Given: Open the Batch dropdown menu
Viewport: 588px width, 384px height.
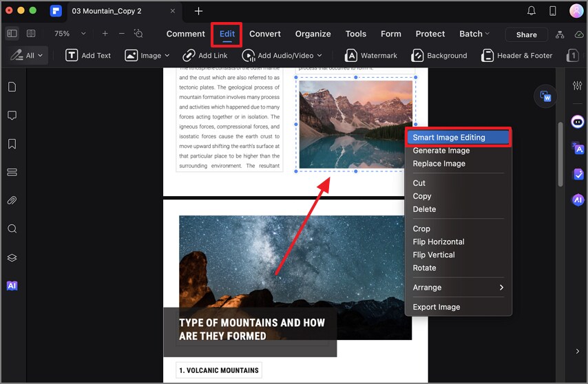Looking at the screenshot, I should coord(474,34).
